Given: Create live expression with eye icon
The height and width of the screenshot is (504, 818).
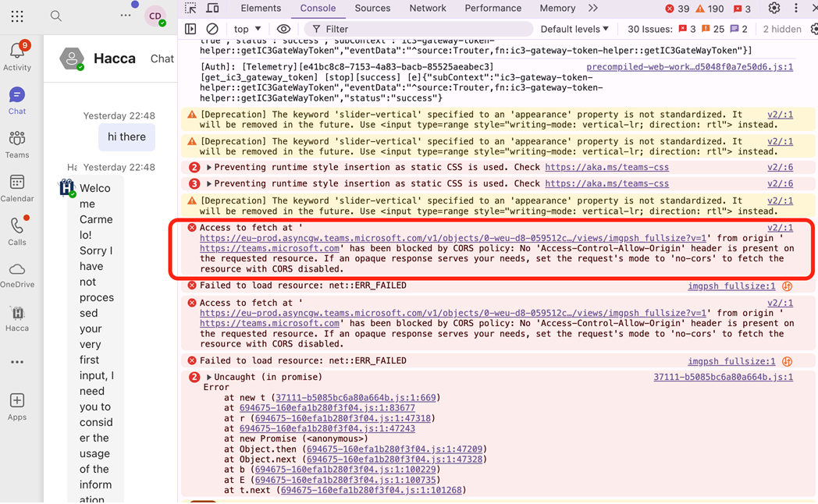Looking at the screenshot, I should [x=283, y=29].
